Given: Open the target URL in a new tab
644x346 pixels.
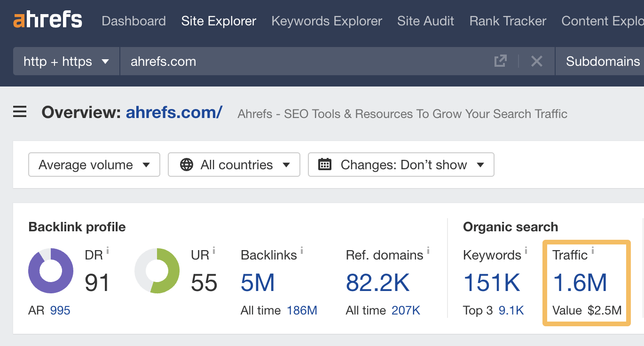Looking at the screenshot, I should [x=501, y=61].
